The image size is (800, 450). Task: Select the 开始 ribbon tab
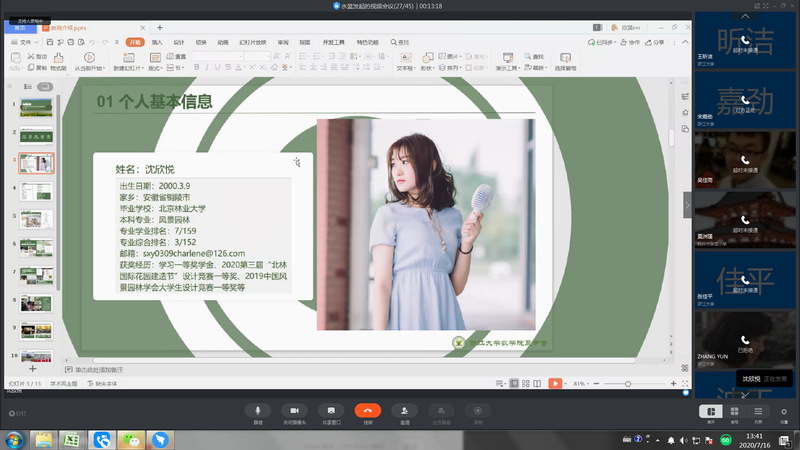pos(135,42)
